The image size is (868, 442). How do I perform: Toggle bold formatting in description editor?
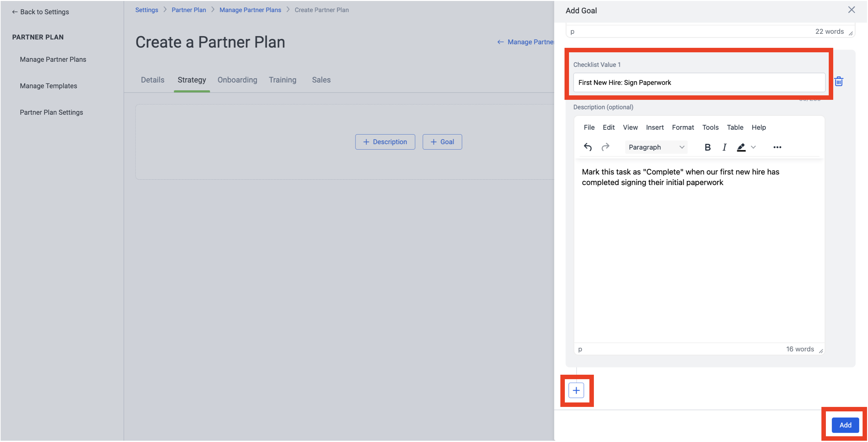pos(707,147)
